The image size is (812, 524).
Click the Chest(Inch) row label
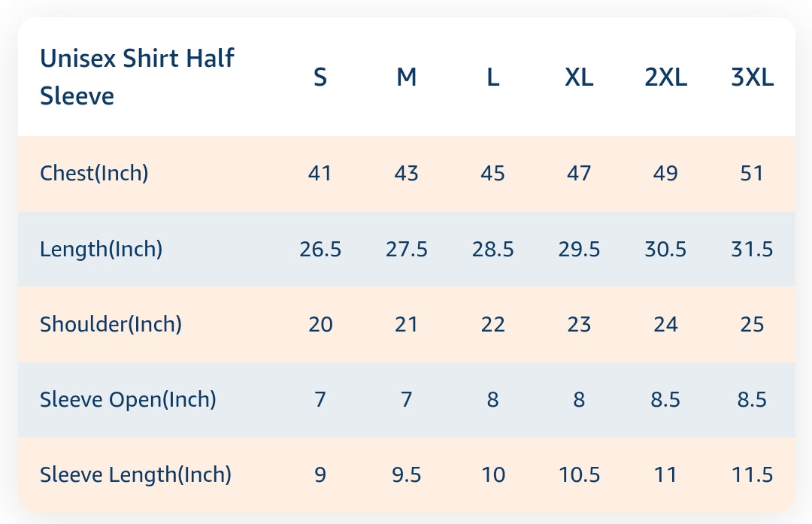click(x=94, y=174)
